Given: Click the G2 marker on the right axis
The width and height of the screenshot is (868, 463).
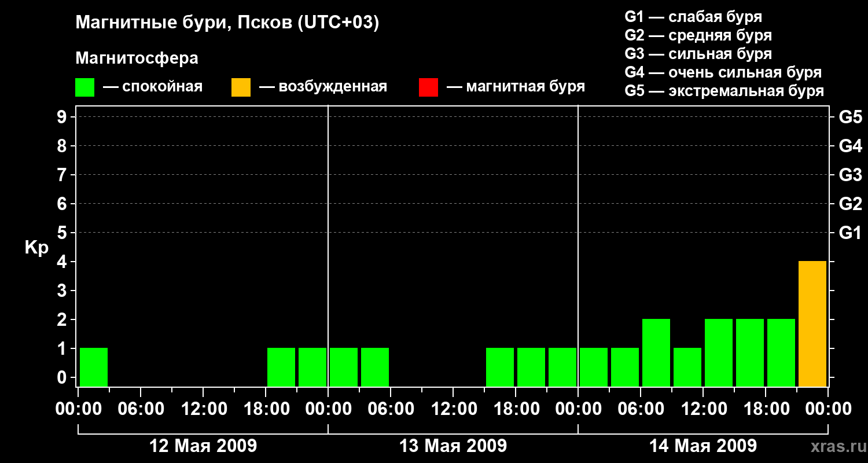Looking at the screenshot, I should (850, 204).
